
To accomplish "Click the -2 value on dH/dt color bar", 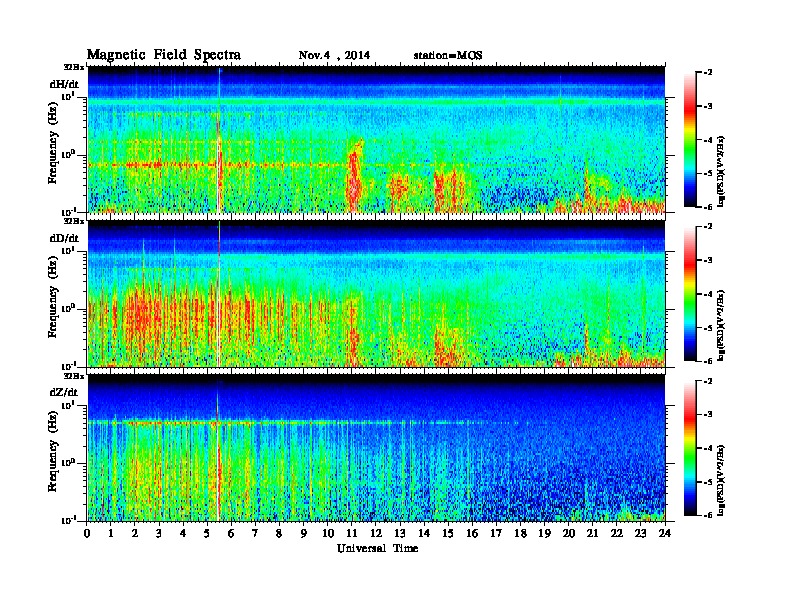I will tap(708, 73).
